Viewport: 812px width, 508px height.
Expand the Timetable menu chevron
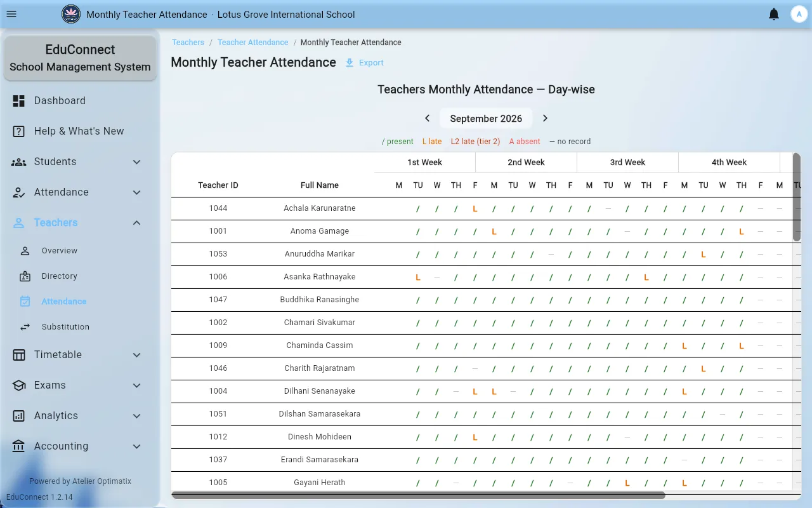click(137, 354)
